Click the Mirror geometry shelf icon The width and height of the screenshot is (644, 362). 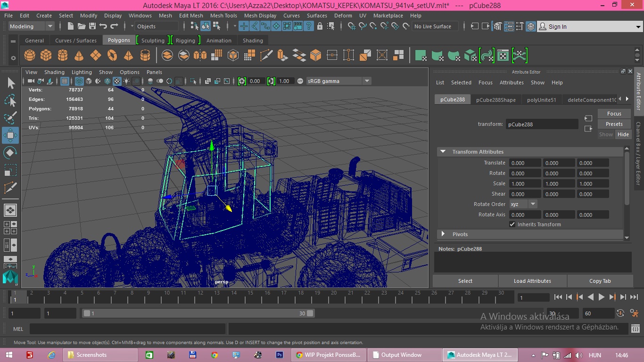click(200, 56)
